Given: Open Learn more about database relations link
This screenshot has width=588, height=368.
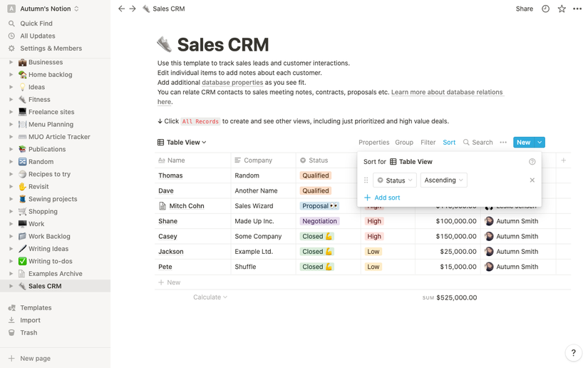Looking at the screenshot, I should coord(447,92).
